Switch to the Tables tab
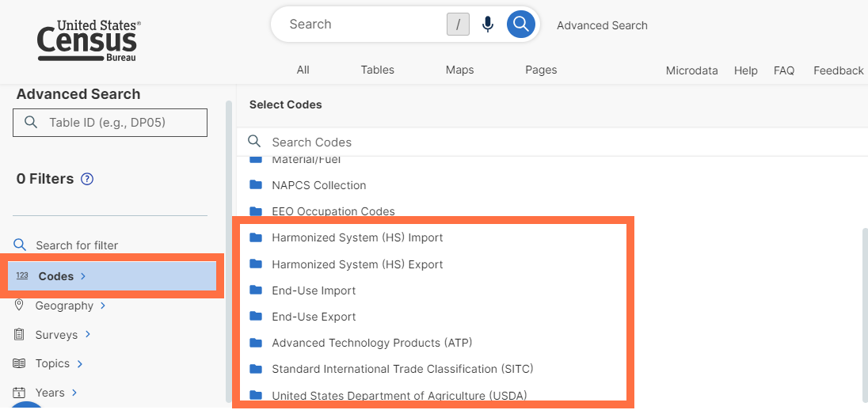 tap(378, 70)
